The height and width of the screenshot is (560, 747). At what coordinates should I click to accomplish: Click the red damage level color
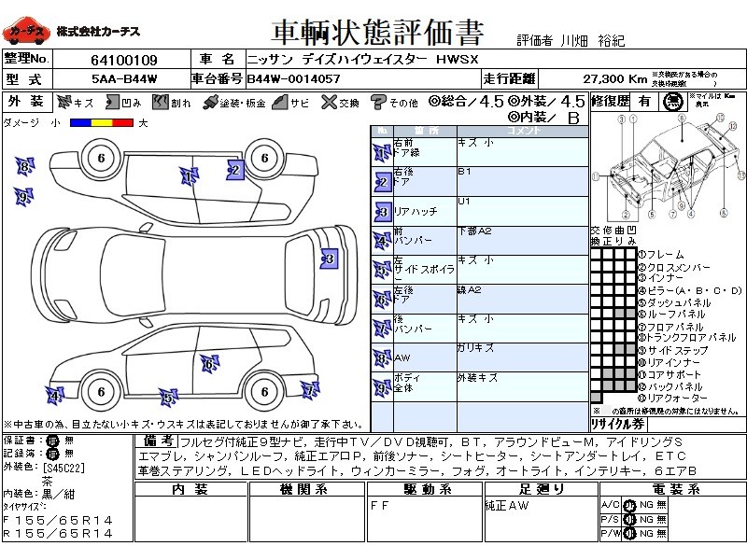tap(122, 122)
